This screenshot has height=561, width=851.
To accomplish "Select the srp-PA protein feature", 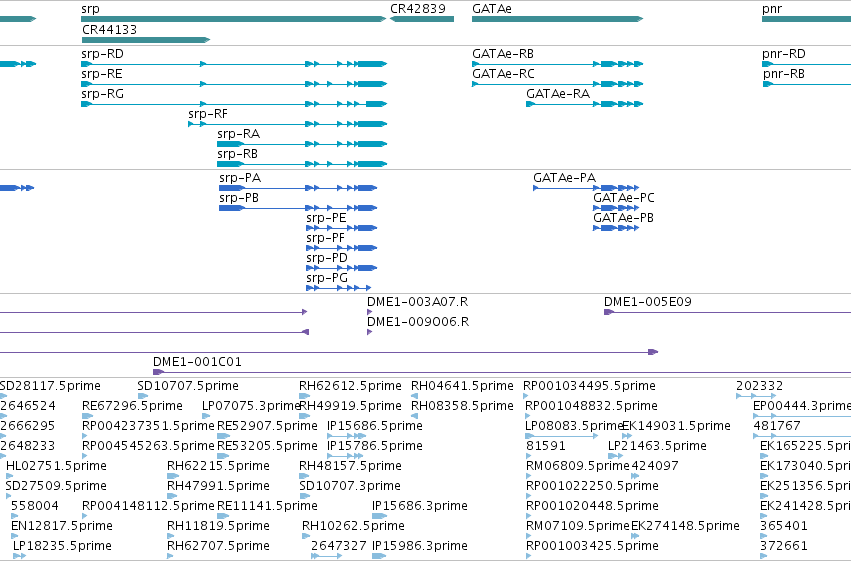I will (x=298, y=188).
